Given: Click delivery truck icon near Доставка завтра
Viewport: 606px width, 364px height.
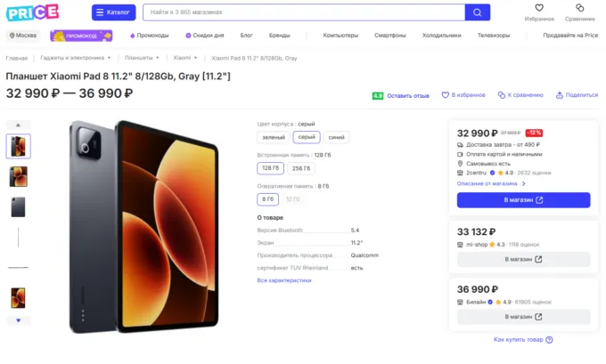Looking at the screenshot, I should pos(460,145).
